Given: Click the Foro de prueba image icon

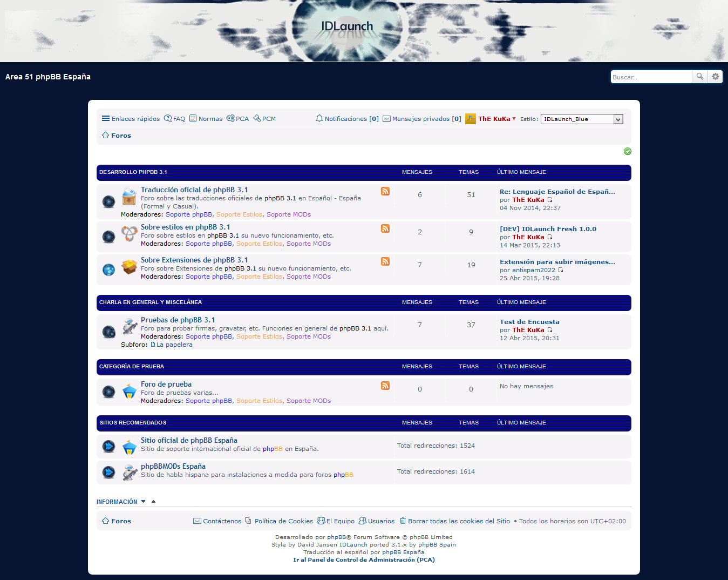Looking at the screenshot, I should click(x=130, y=390).
